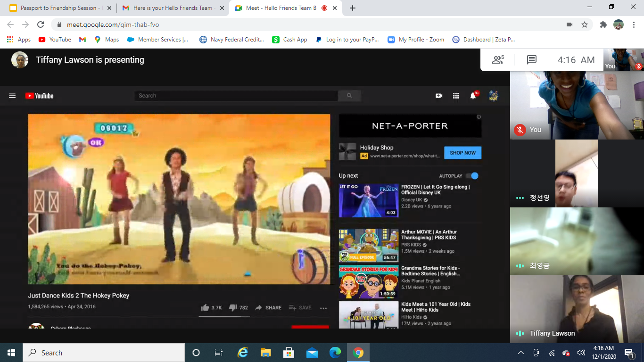This screenshot has height=362, width=644.
Task: Open the Meet chat panel
Action: pyautogui.click(x=532, y=60)
